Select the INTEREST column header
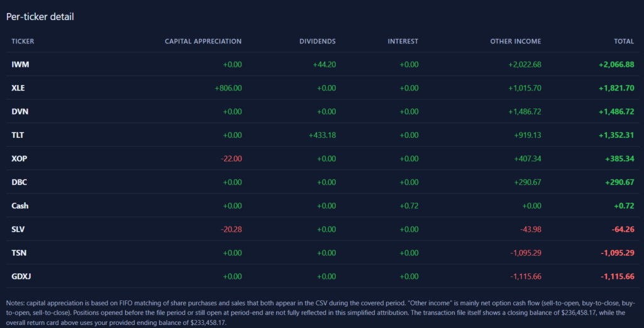 [402, 42]
